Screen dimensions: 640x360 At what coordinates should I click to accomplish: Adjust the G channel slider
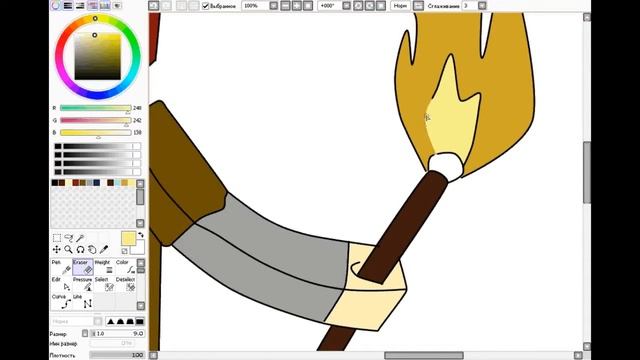click(x=96, y=120)
